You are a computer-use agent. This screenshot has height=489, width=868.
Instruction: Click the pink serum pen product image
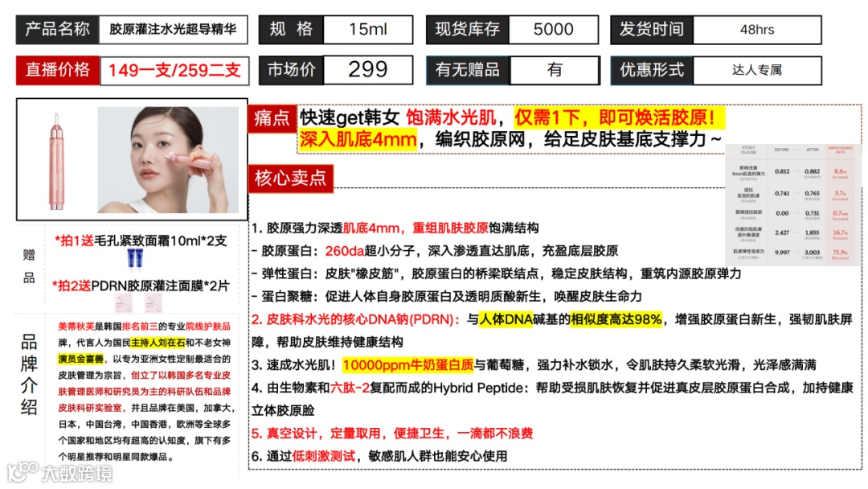pos(56,161)
